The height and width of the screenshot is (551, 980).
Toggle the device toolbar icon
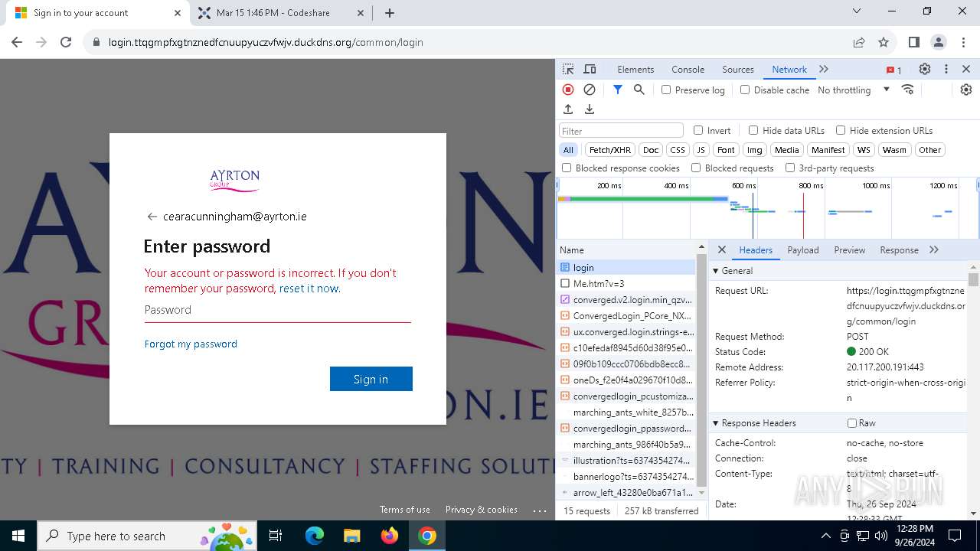pos(590,70)
